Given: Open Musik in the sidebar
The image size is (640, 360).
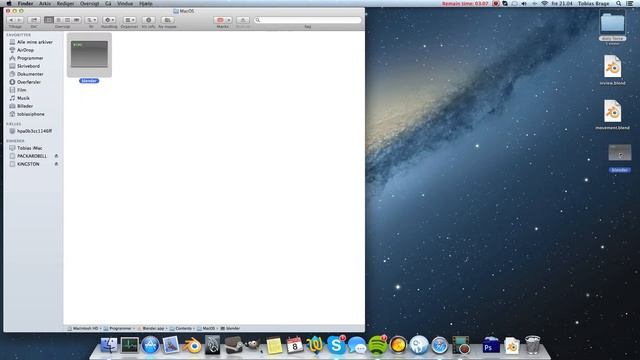Looking at the screenshot, I should [x=23, y=98].
